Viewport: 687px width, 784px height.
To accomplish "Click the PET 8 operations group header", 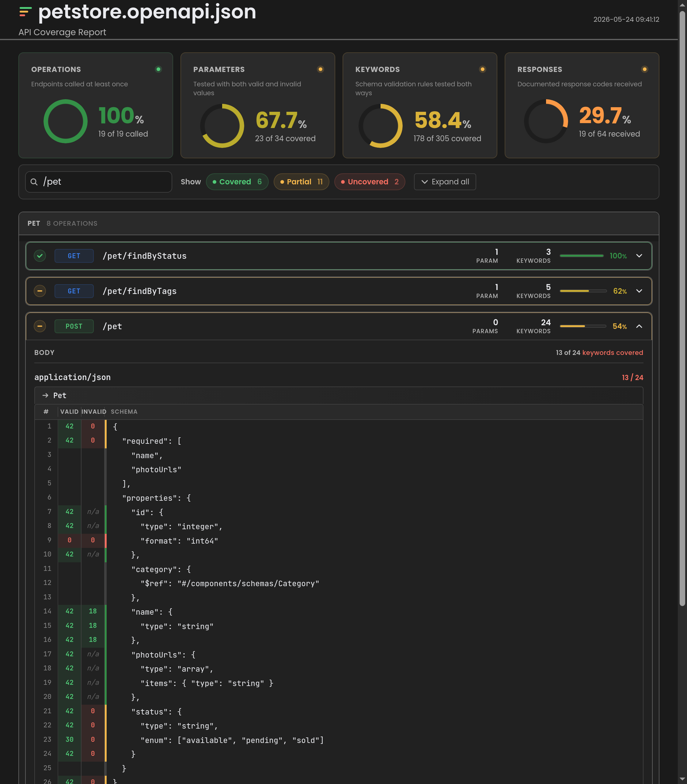I will click(x=339, y=223).
